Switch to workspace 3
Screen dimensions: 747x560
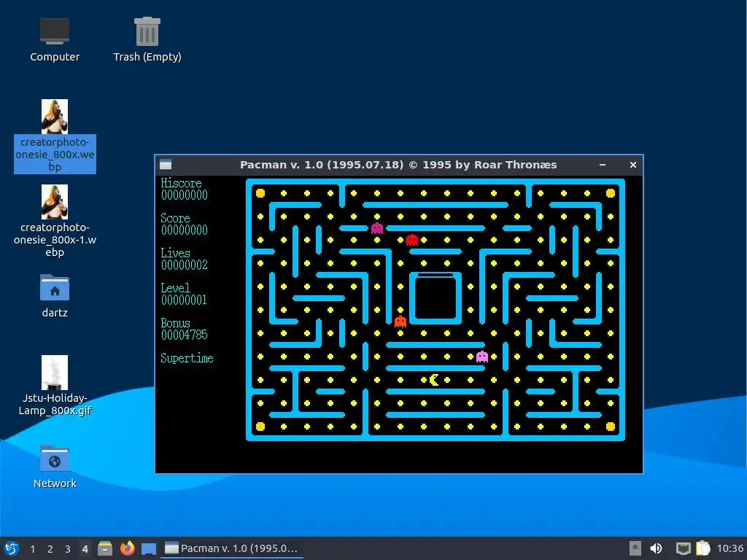(68, 549)
